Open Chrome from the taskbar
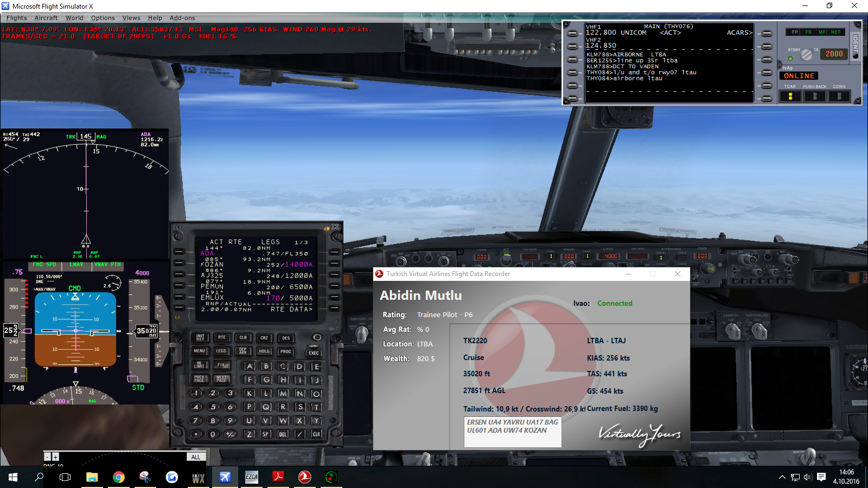The width and height of the screenshot is (868, 488). 119,477
